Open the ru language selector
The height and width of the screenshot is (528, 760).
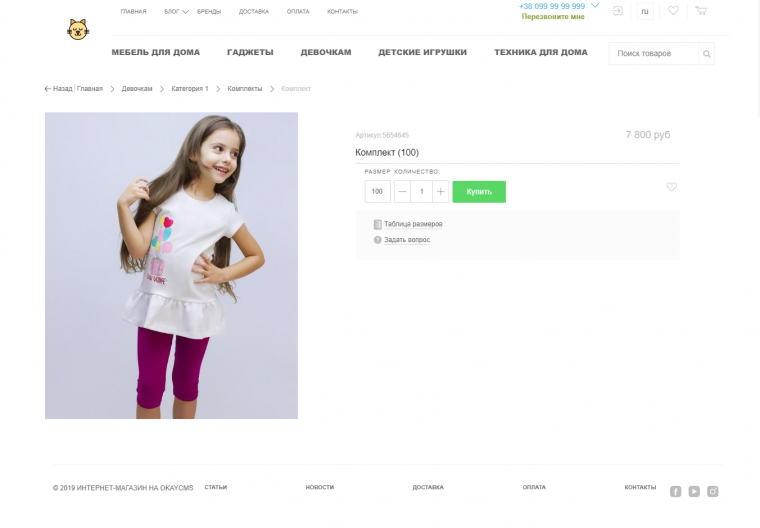pos(645,12)
